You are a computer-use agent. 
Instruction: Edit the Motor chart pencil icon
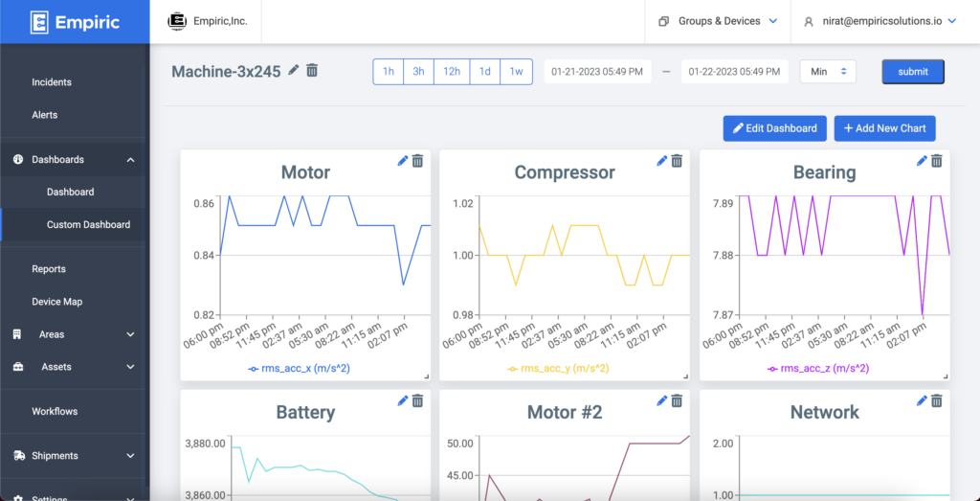(403, 161)
